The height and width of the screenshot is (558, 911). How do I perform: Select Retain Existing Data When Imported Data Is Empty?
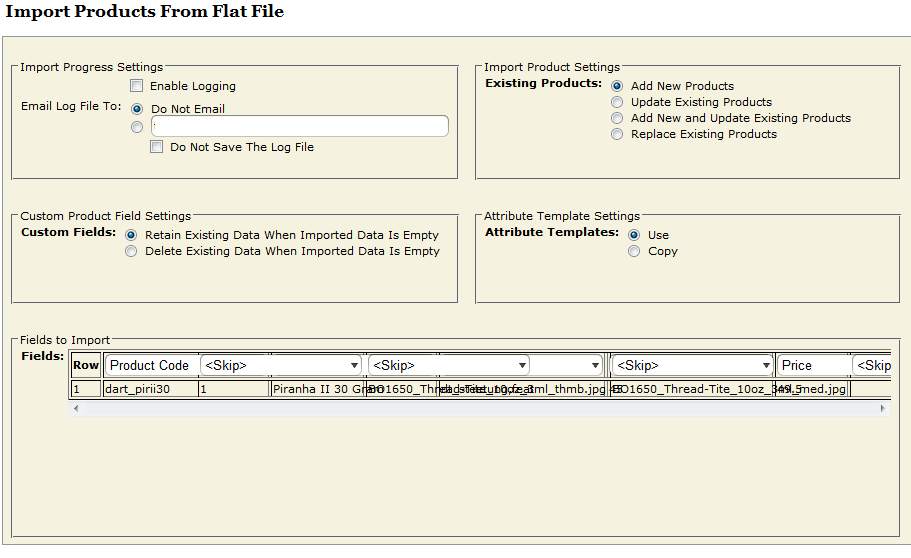pyautogui.click(x=131, y=235)
